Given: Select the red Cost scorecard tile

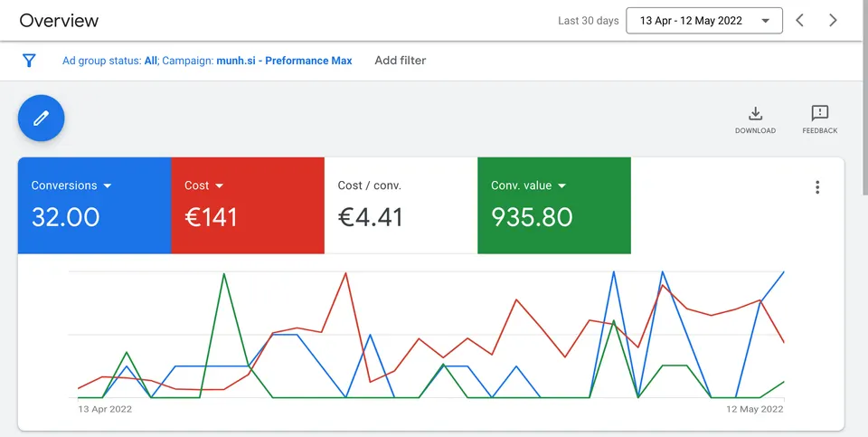Looking at the screenshot, I should [x=248, y=205].
